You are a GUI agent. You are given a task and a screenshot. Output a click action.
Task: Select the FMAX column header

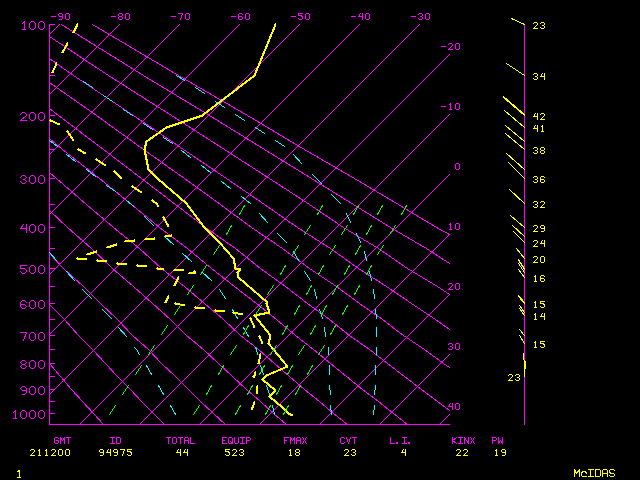tap(294, 440)
